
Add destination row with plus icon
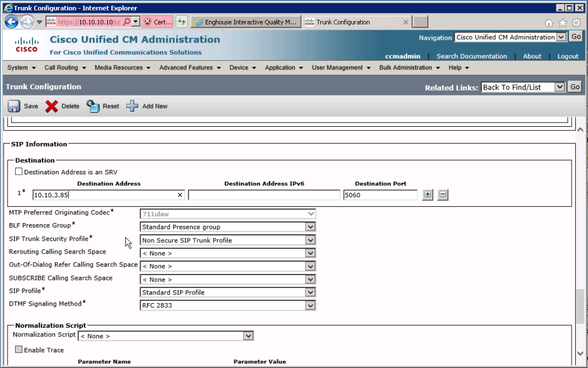coord(428,195)
